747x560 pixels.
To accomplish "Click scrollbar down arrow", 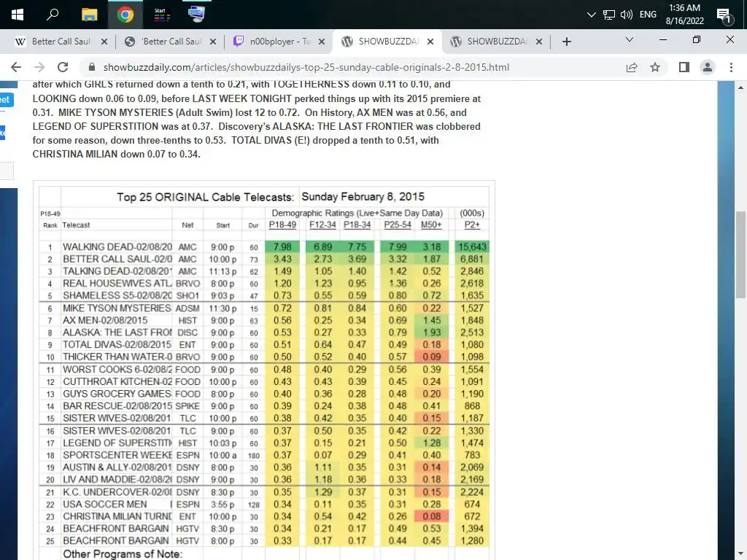I will (740, 554).
